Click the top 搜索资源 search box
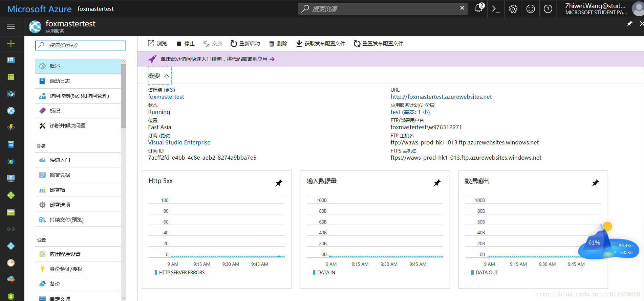 tap(383, 9)
